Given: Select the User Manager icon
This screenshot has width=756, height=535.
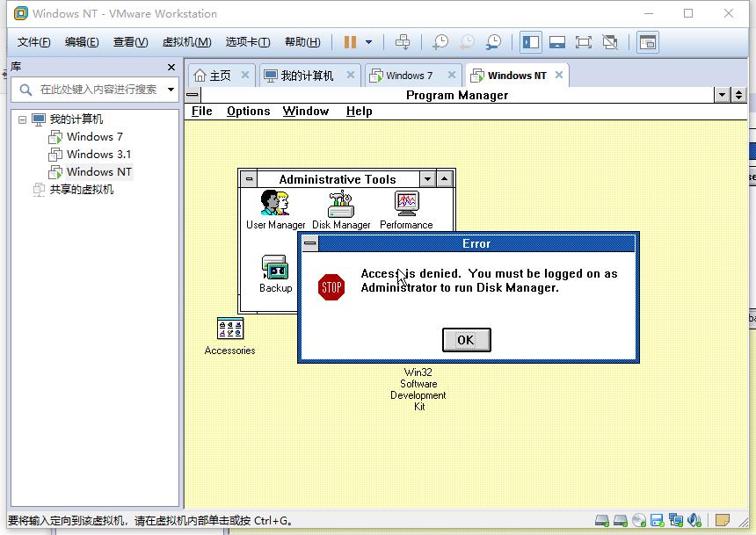Looking at the screenshot, I should 275,210.
